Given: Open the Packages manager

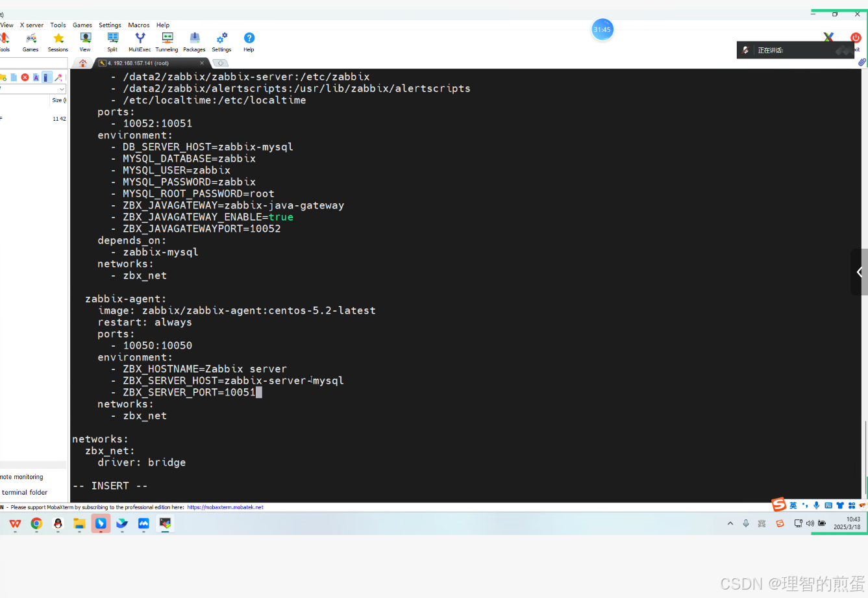Looking at the screenshot, I should (x=194, y=42).
